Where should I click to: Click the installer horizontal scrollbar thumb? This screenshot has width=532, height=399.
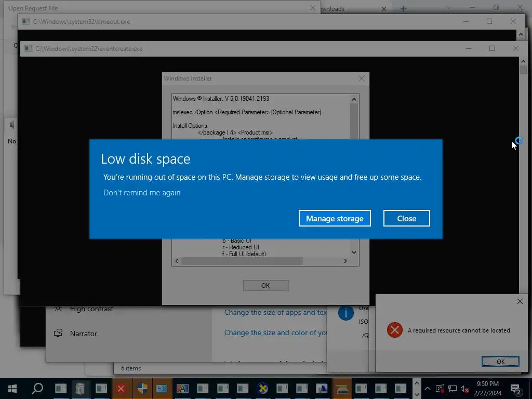[x=242, y=261]
